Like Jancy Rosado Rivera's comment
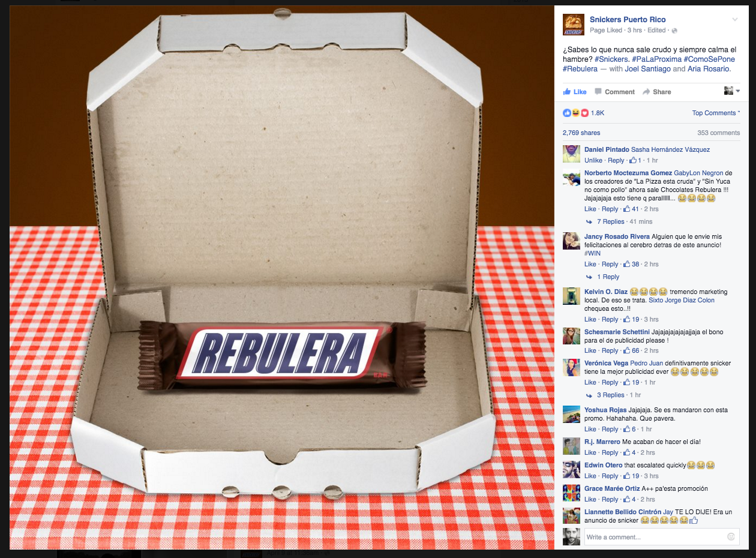756x558 pixels. point(590,264)
